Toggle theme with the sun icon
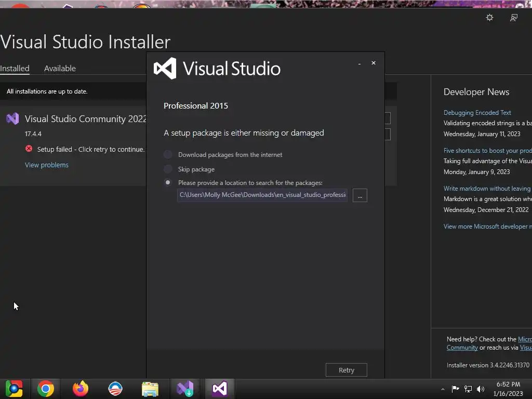This screenshot has height=399, width=532. point(489,17)
